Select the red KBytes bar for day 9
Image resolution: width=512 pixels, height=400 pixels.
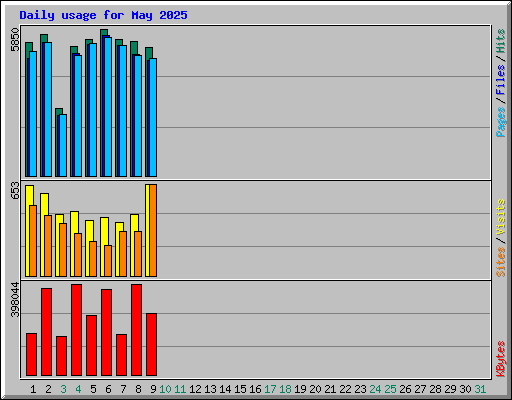tap(151, 344)
